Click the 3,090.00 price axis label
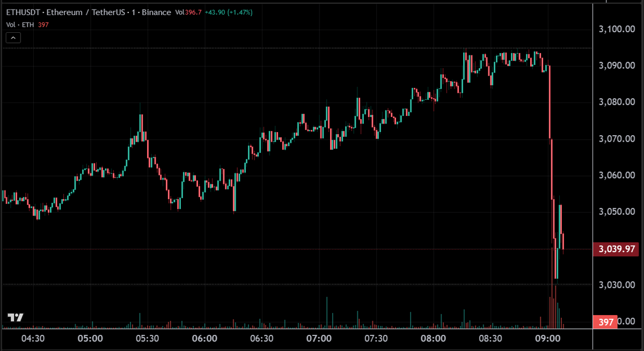This screenshot has height=351, width=644. pos(617,65)
